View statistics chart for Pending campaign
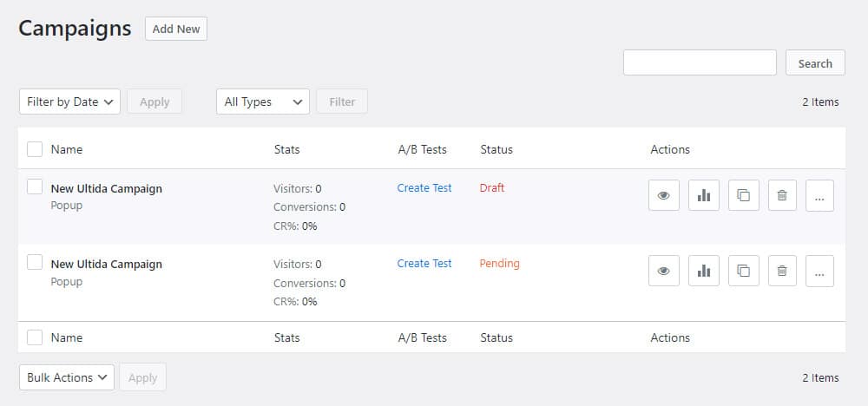 pyautogui.click(x=704, y=271)
